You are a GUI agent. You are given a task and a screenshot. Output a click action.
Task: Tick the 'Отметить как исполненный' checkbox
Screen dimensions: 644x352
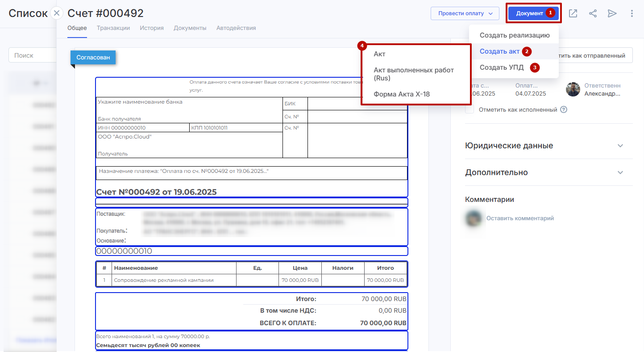click(x=469, y=109)
